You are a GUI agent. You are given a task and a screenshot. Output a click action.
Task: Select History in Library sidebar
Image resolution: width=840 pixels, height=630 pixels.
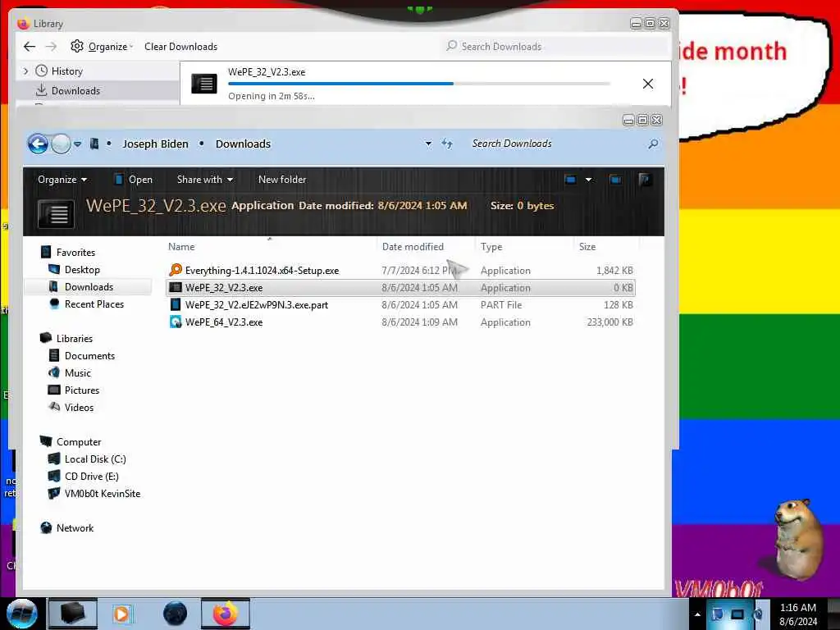(x=66, y=71)
